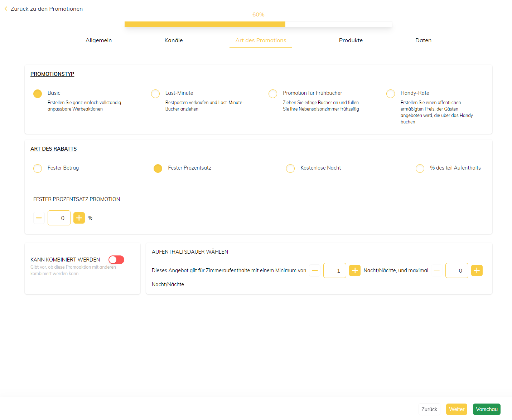The width and height of the screenshot is (512, 420).
Task: Decrease the fixed percentage with minus button
Action: pos(39,218)
